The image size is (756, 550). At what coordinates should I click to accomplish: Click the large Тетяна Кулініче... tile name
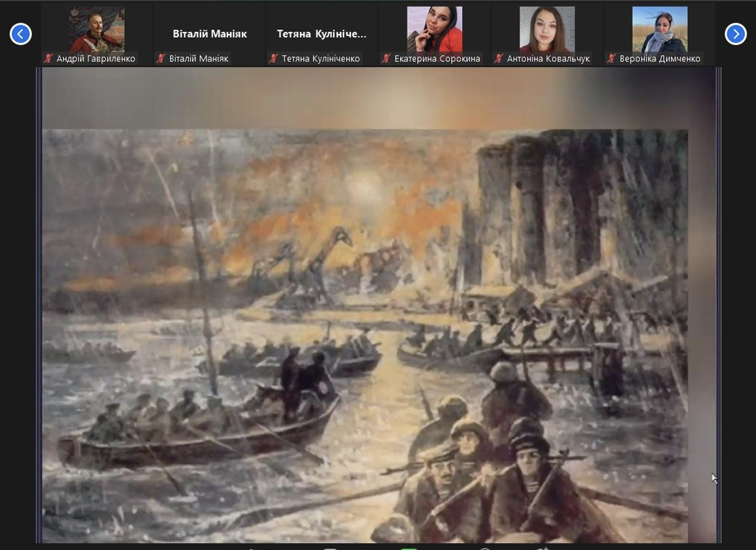(x=322, y=34)
